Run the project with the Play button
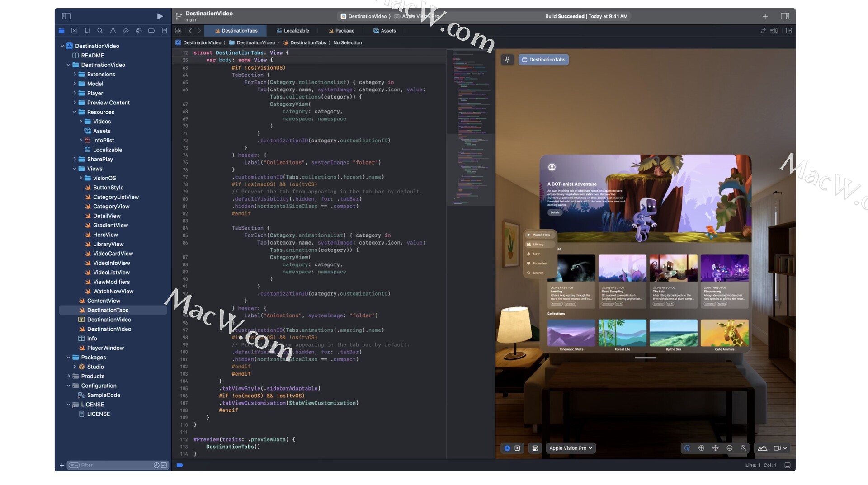 pos(160,16)
